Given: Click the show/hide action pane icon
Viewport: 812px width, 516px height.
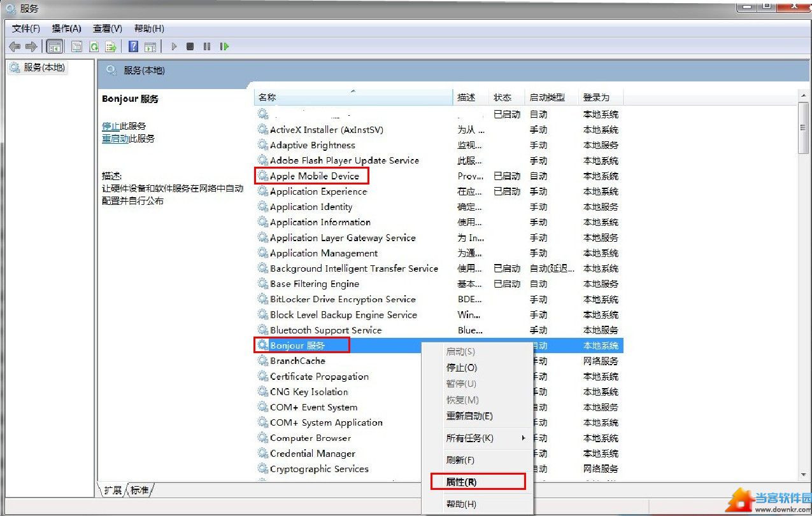Looking at the screenshot, I should (x=150, y=46).
